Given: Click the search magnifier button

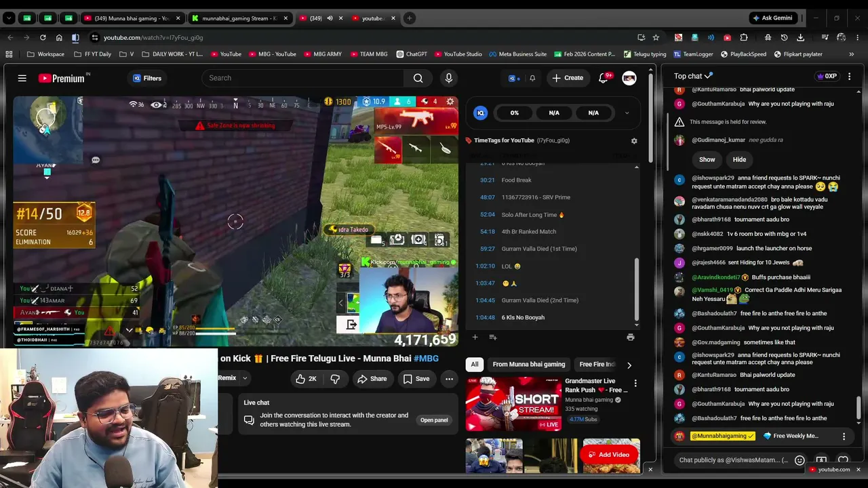Looking at the screenshot, I should click(418, 78).
